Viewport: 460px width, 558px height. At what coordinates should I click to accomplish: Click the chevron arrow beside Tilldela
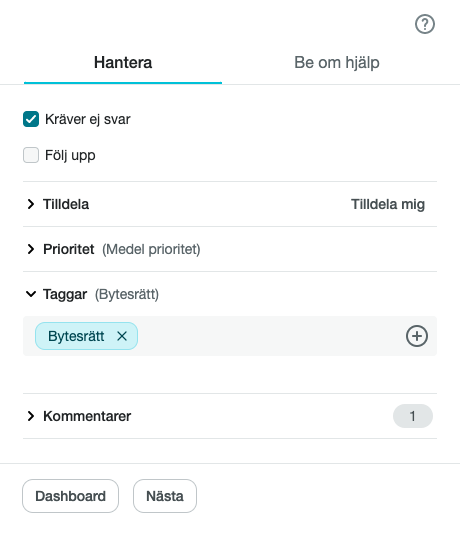tap(31, 204)
